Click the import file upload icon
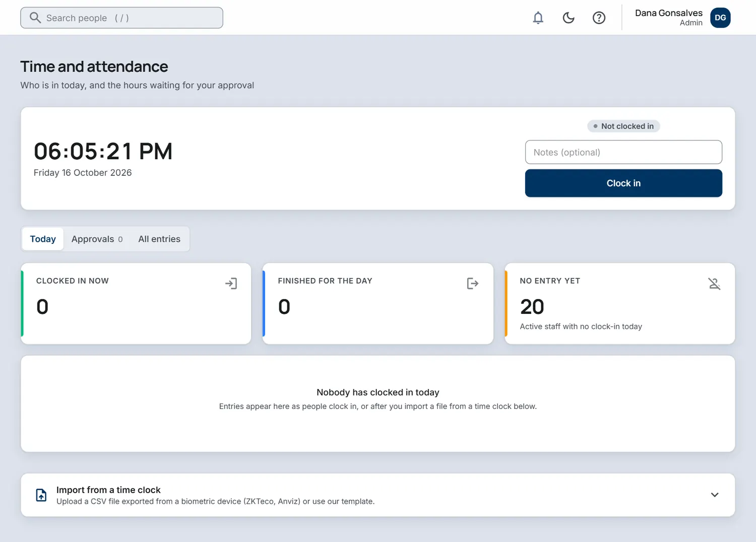This screenshot has height=542, width=756. (41, 495)
